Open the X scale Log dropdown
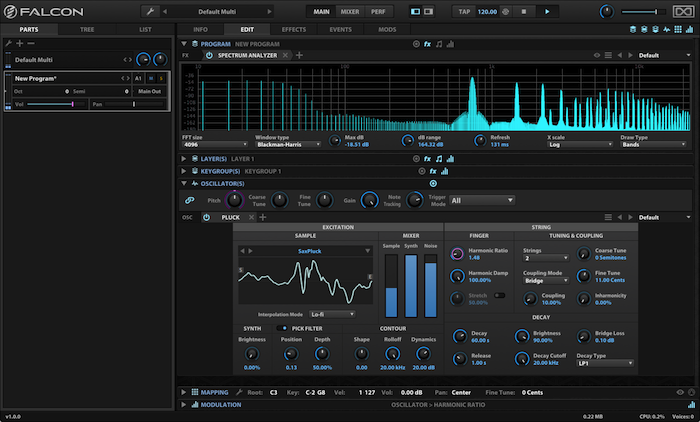 (580, 145)
